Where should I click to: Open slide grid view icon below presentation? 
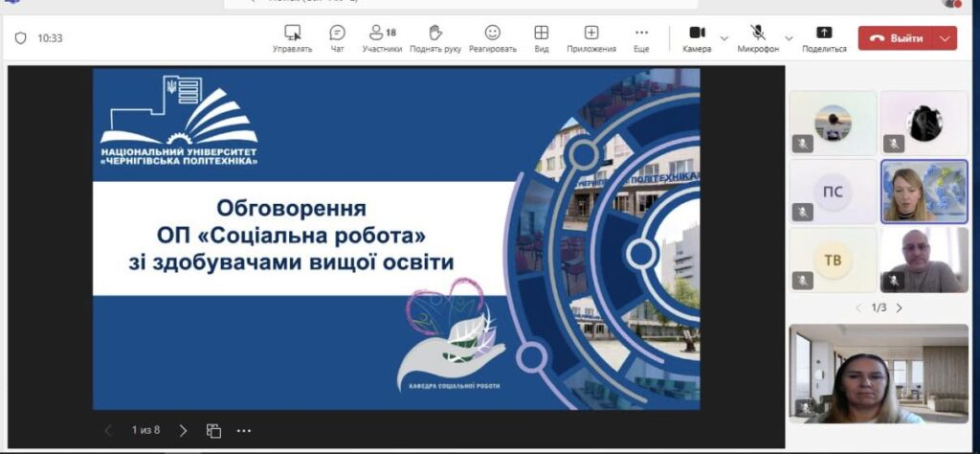(214, 431)
